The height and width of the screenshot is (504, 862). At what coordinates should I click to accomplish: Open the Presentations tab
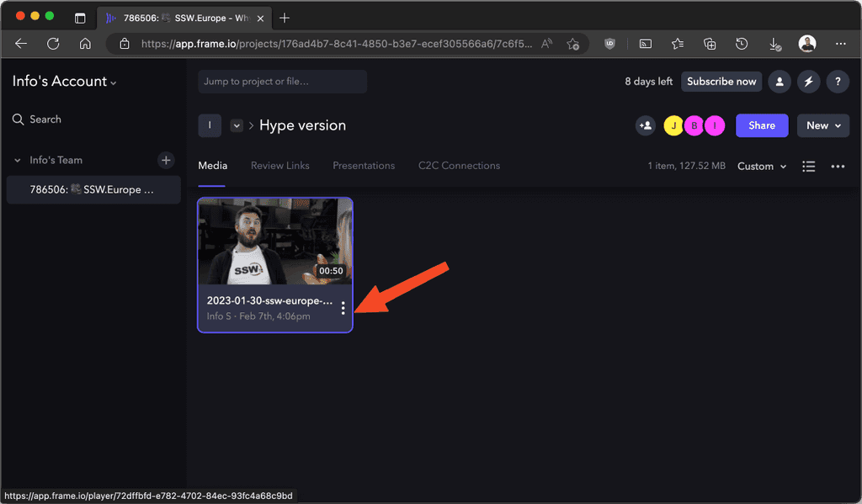coord(364,166)
